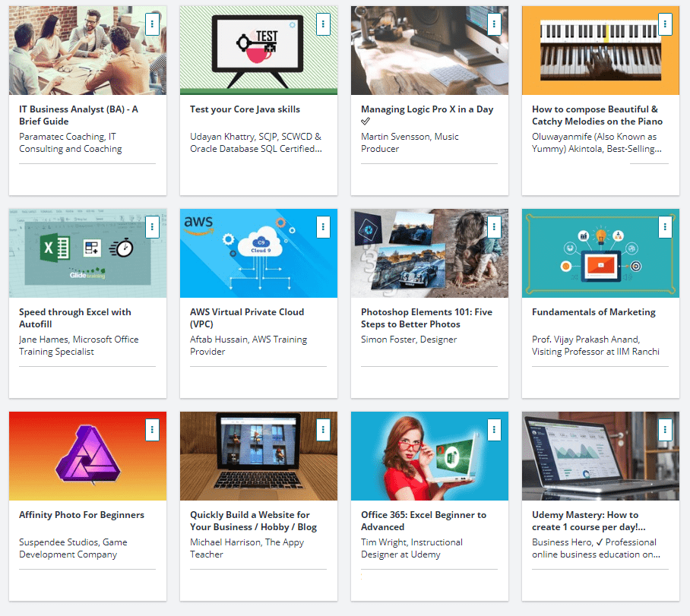Open the Managing Logic Pro X in a Day course

click(427, 109)
